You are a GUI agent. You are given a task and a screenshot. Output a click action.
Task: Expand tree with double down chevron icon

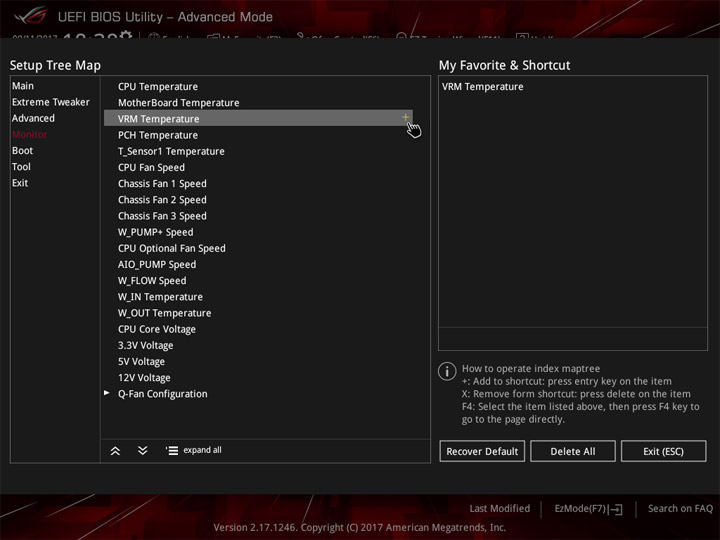[x=143, y=450]
